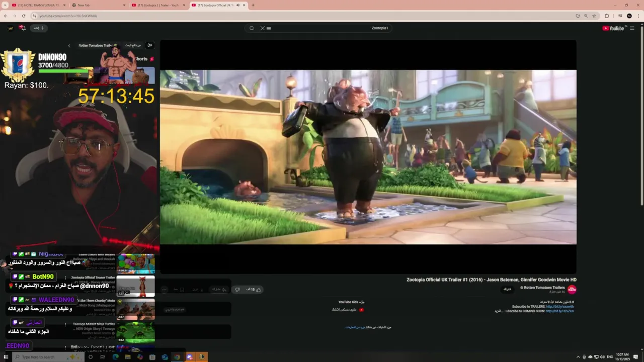
Task: Open the Windows Start button
Action: point(5,357)
